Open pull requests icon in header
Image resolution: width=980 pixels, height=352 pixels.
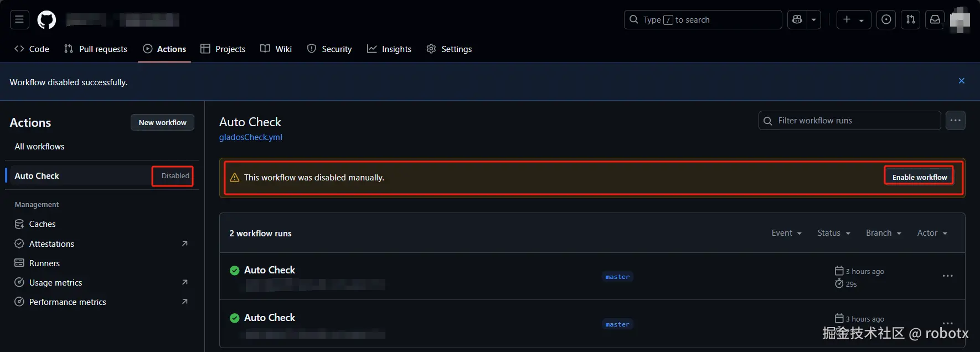point(911,20)
